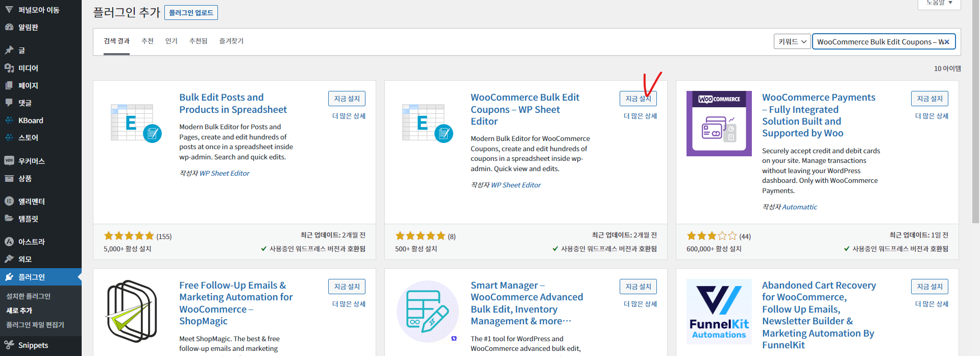Switch to the 추천 tab
This screenshot has height=356, width=980.
point(148,41)
